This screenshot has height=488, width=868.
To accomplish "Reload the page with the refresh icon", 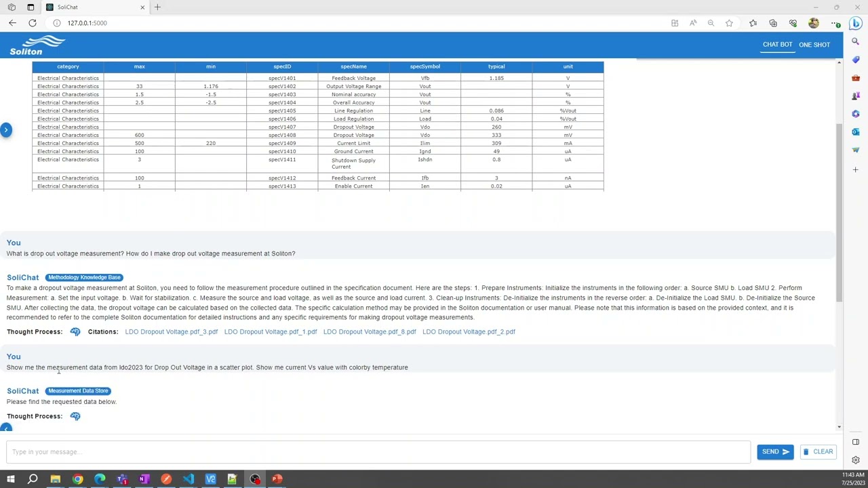I will (32, 23).
